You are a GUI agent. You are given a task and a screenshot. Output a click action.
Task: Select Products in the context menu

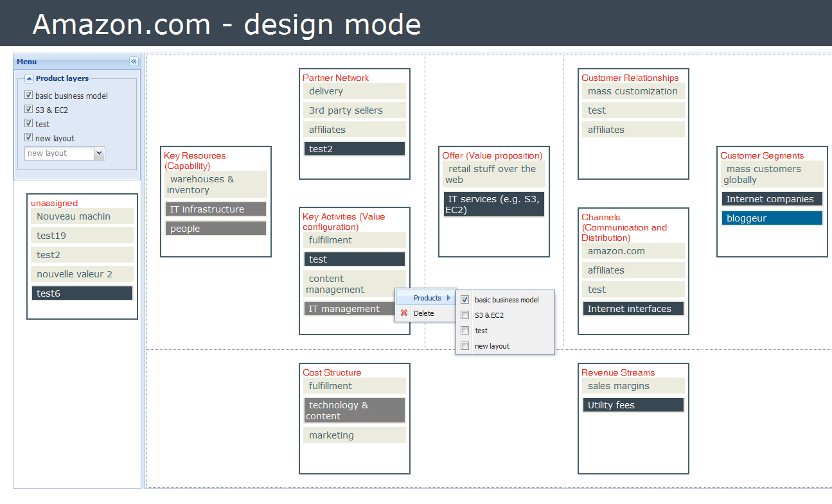[427, 298]
